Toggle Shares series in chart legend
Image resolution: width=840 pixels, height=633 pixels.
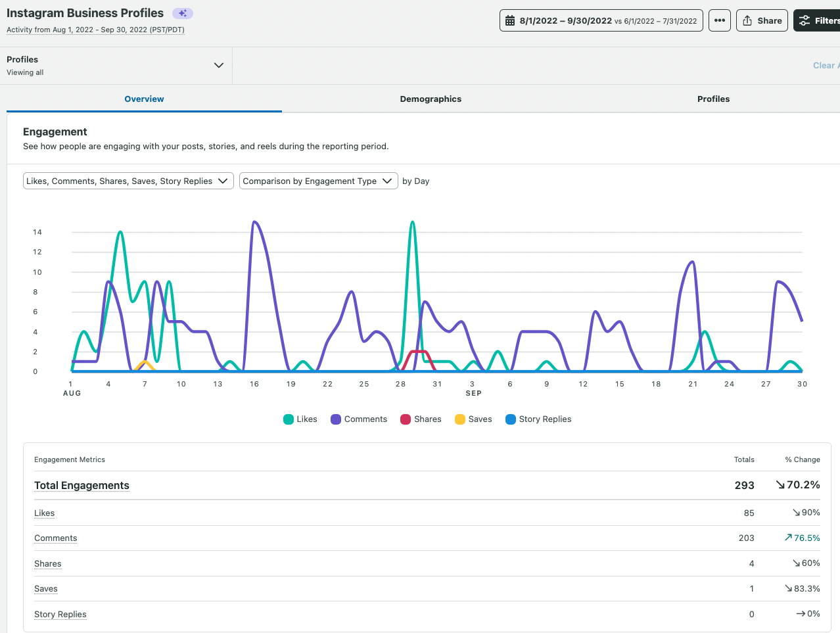[421, 419]
